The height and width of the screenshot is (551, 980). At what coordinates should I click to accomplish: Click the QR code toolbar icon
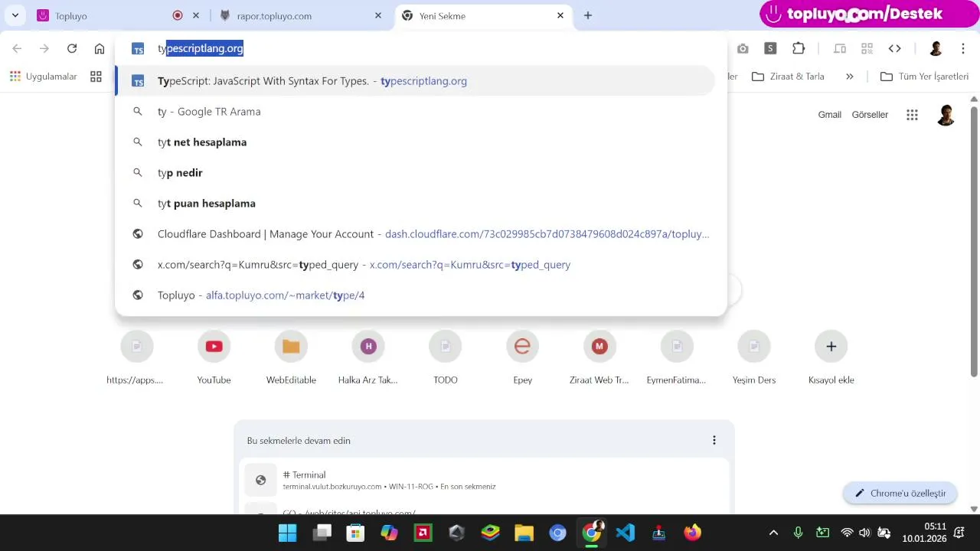click(867, 48)
